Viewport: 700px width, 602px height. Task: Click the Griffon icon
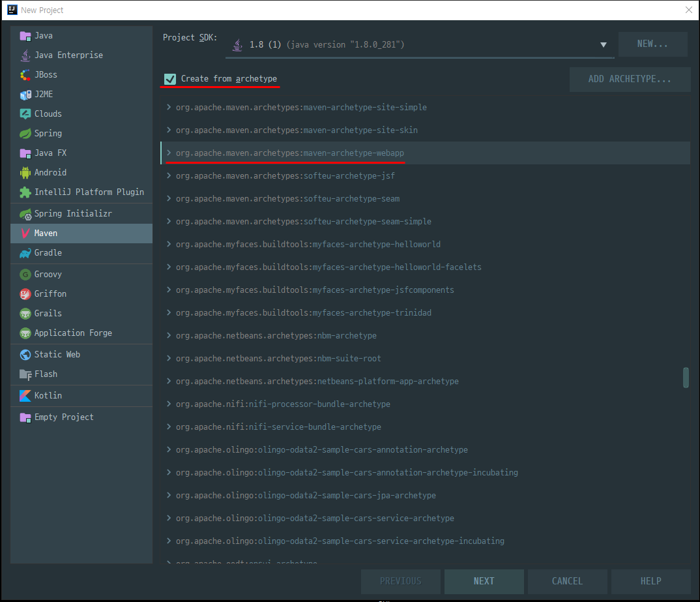[25, 294]
